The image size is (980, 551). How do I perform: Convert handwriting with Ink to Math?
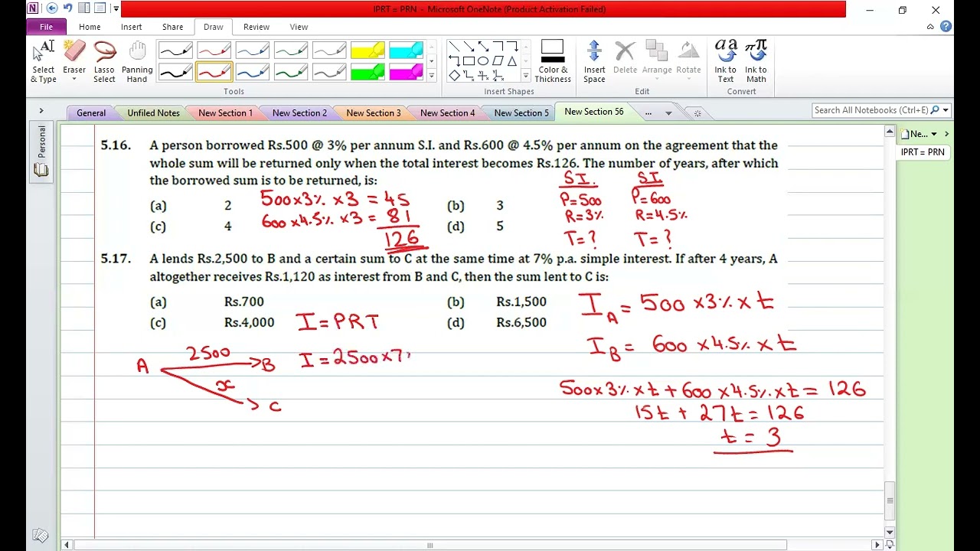pyautogui.click(x=756, y=61)
